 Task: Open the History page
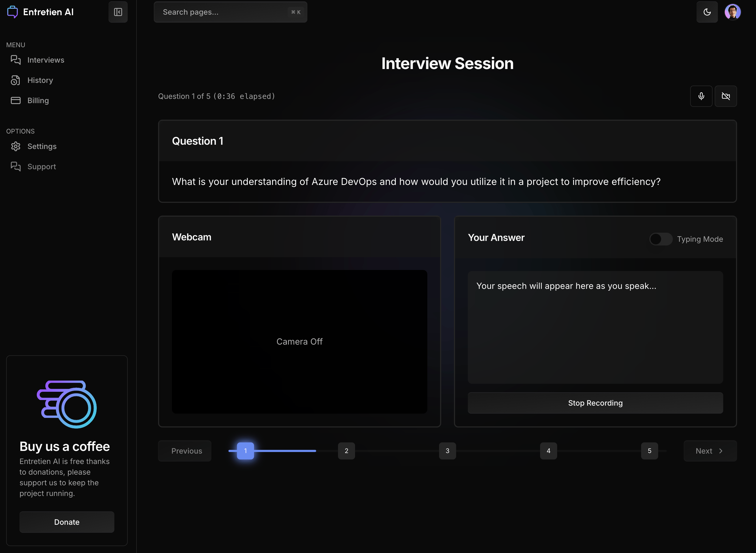coord(40,80)
